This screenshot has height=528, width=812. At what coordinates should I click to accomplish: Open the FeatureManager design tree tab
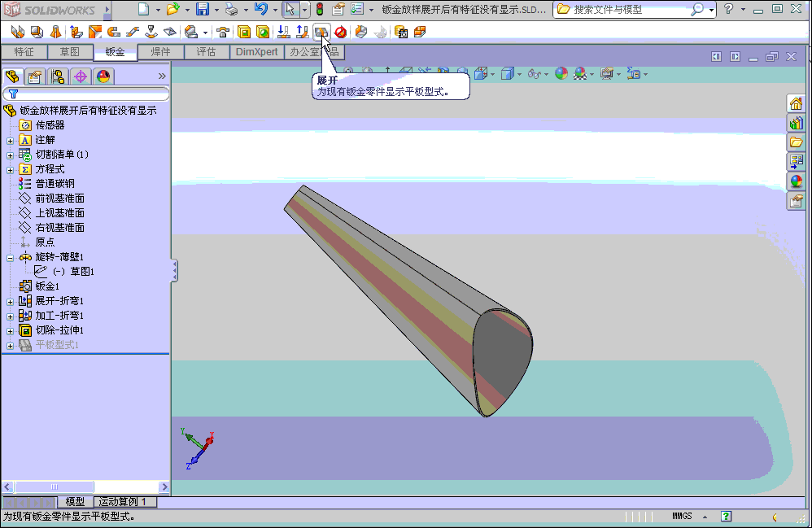click(x=12, y=76)
